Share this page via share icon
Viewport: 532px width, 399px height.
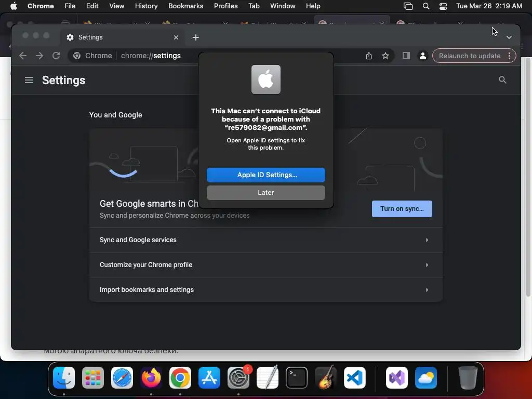369,56
